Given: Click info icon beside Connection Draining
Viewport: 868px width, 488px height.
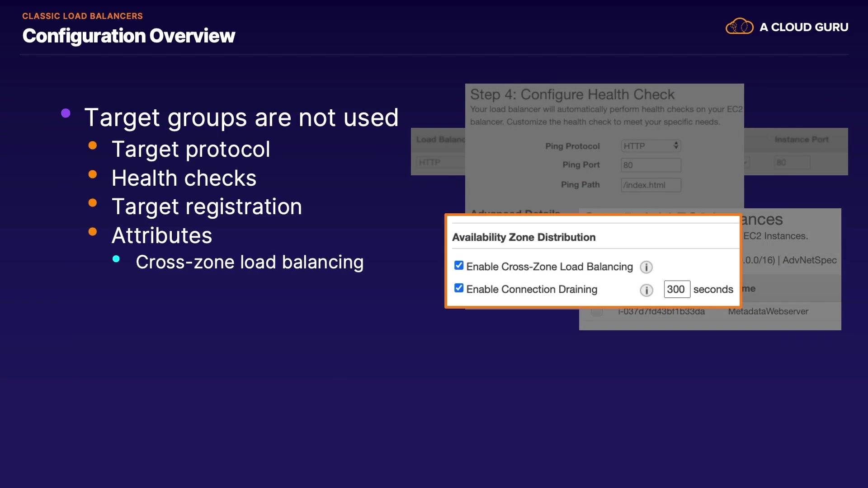Looking at the screenshot, I should tap(646, 290).
